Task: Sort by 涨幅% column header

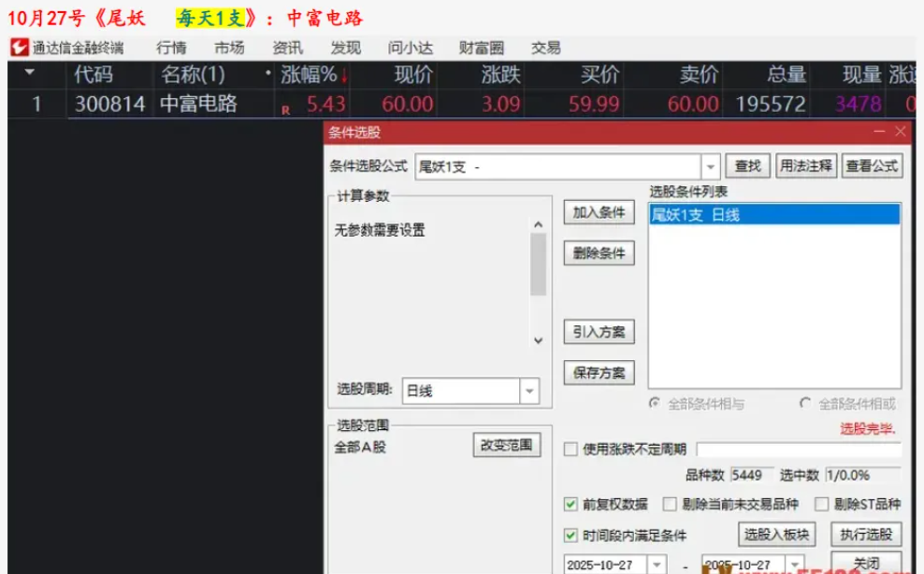Action: (x=309, y=75)
